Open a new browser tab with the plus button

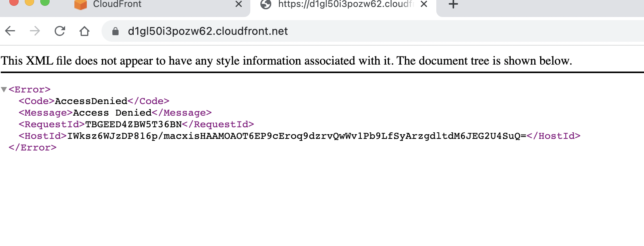[453, 5]
